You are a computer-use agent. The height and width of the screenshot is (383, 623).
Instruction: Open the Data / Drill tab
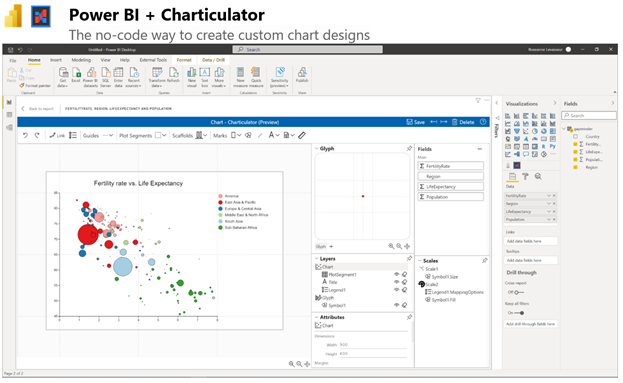pos(214,60)
